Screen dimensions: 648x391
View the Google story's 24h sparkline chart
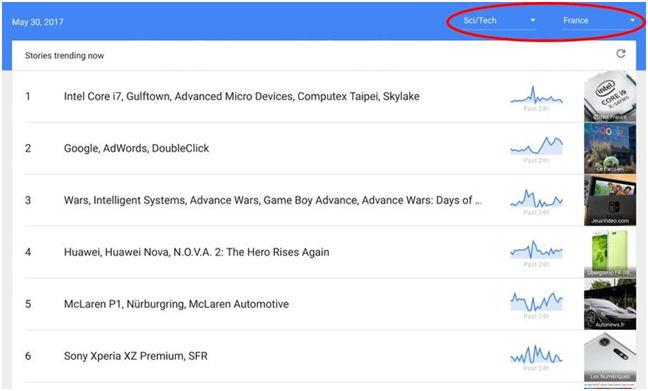click(536, 149)
